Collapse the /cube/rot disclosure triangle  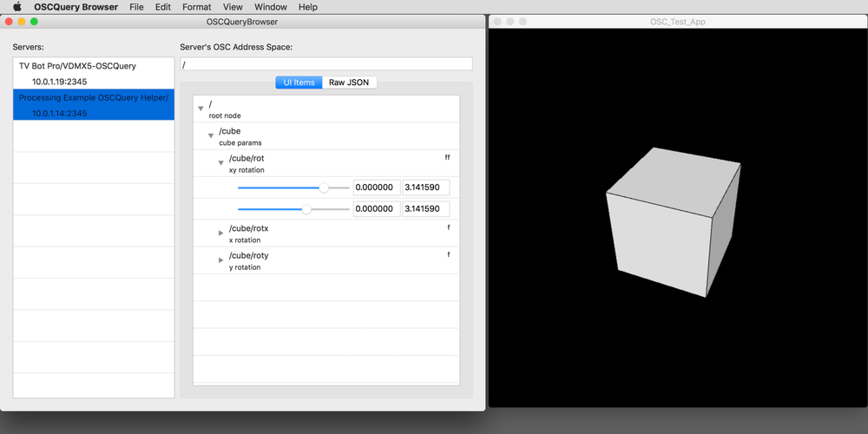220,163
